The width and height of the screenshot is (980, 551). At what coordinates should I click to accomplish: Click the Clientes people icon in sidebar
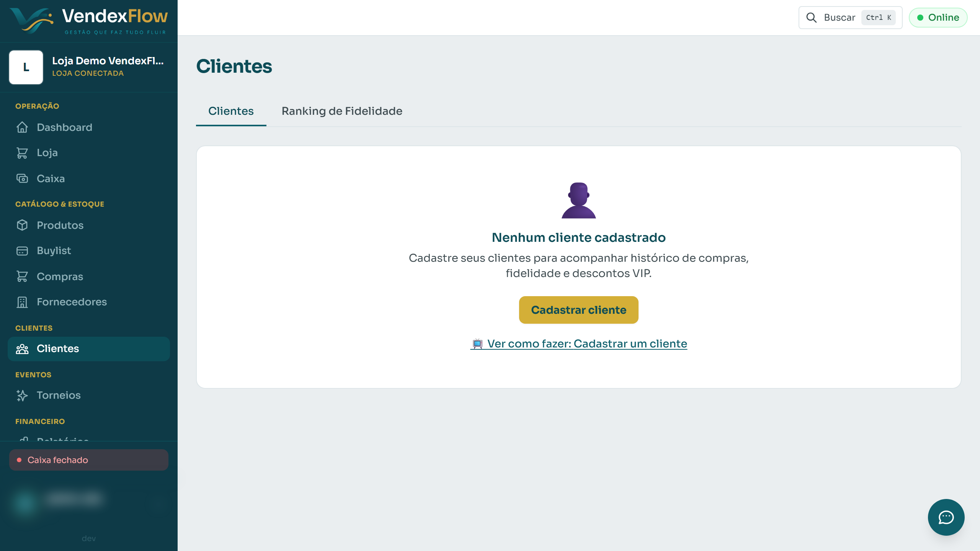click(x=22, y=349)
